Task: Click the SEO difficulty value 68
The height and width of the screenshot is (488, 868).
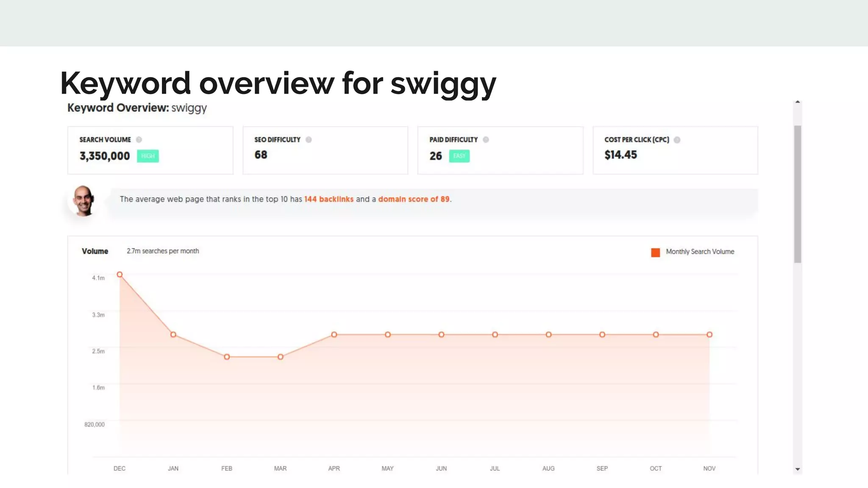Action: (261, 155)
